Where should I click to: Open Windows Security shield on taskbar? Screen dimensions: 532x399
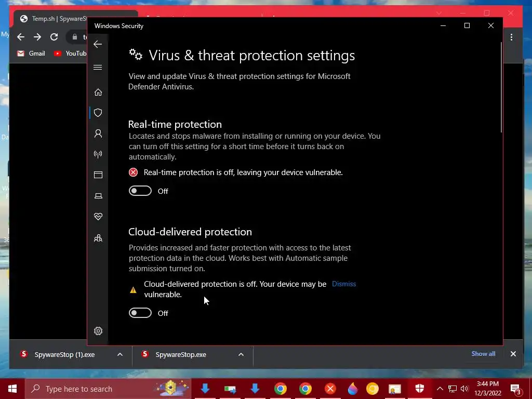pos(420,389)
